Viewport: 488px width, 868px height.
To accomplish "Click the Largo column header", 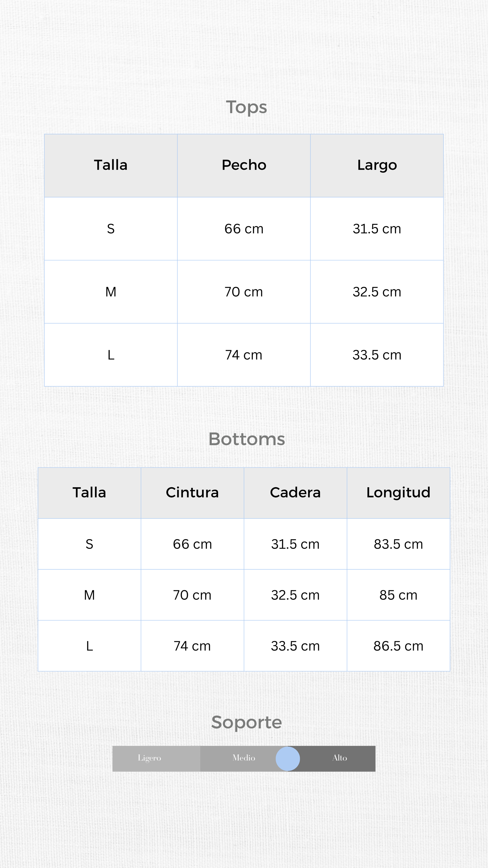I will (377, 165).
